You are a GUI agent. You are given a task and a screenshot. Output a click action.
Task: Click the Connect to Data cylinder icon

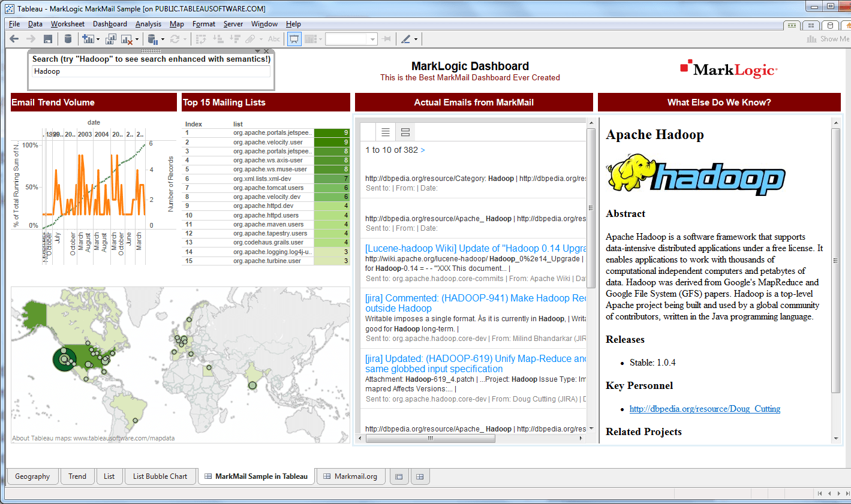coord(68,39)
